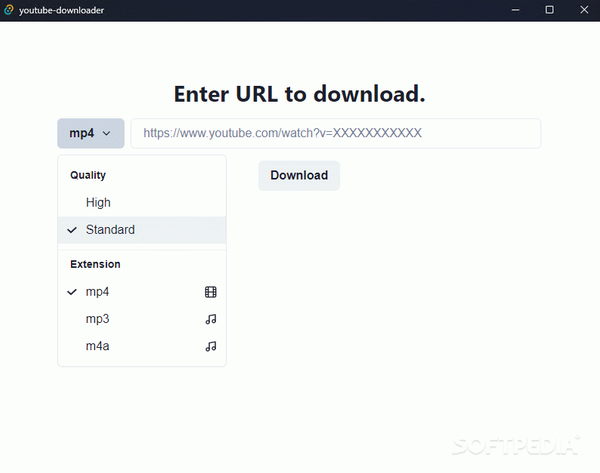600x473 pixels.
Task: Choose the m4a extension entry
Action: tap(142, 346)
